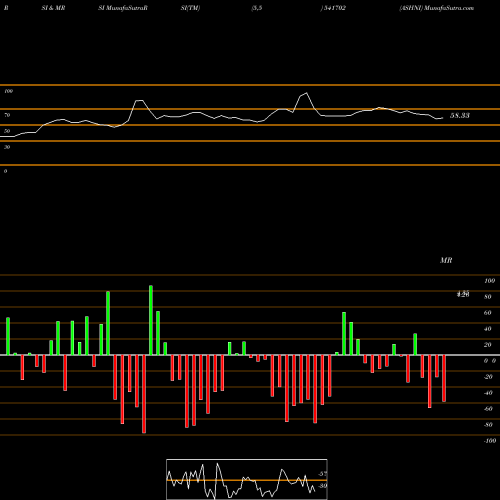
Task: Click the lower value label in mini chart
Action: tap(322, 486)
